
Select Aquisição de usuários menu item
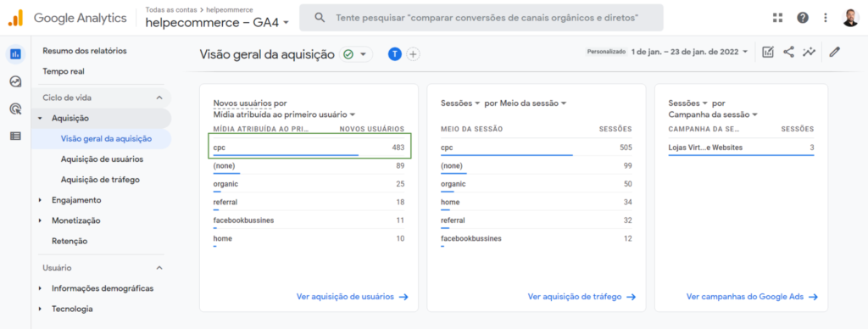[102, 159]
